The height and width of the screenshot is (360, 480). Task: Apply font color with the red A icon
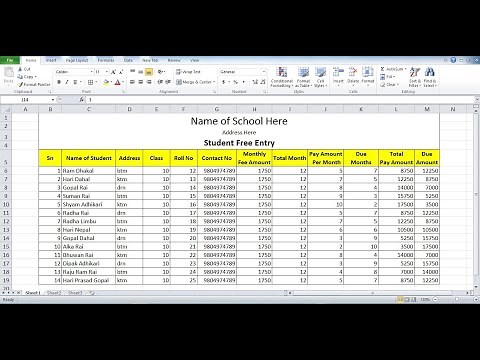(117, 82)
